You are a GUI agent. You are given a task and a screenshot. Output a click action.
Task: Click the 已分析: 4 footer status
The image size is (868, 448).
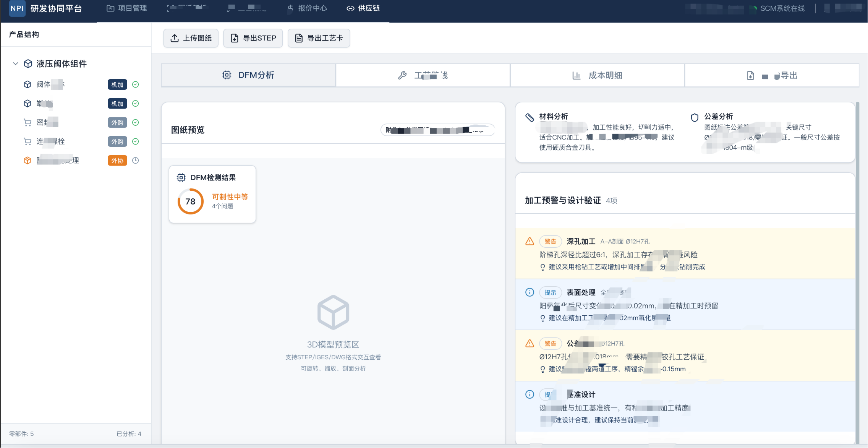[x=129, y=434]
